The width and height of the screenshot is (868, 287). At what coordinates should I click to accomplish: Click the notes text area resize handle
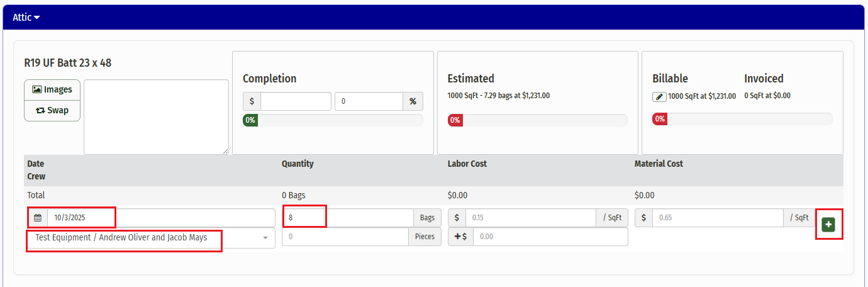(x=225, y=151)
